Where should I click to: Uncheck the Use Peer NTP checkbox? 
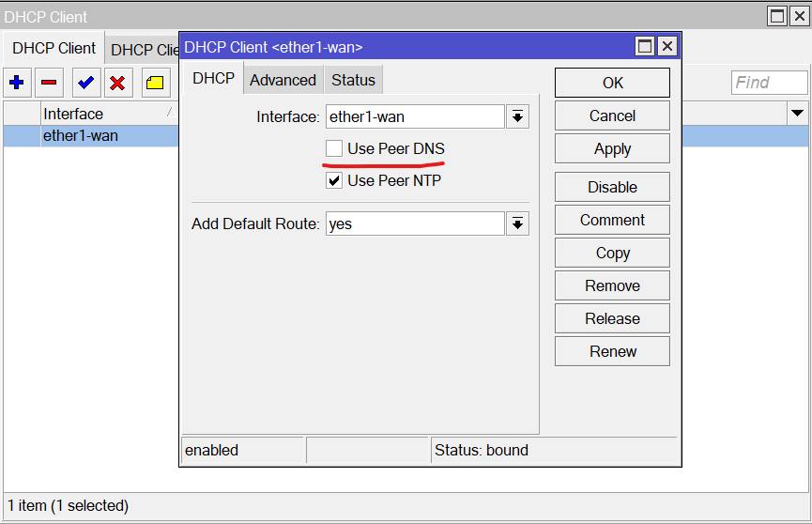tap(334, 180)
